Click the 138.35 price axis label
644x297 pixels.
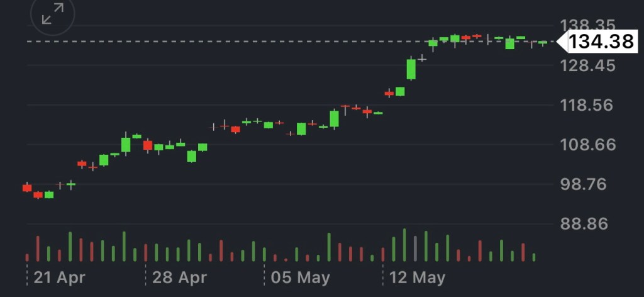(587, 25)
